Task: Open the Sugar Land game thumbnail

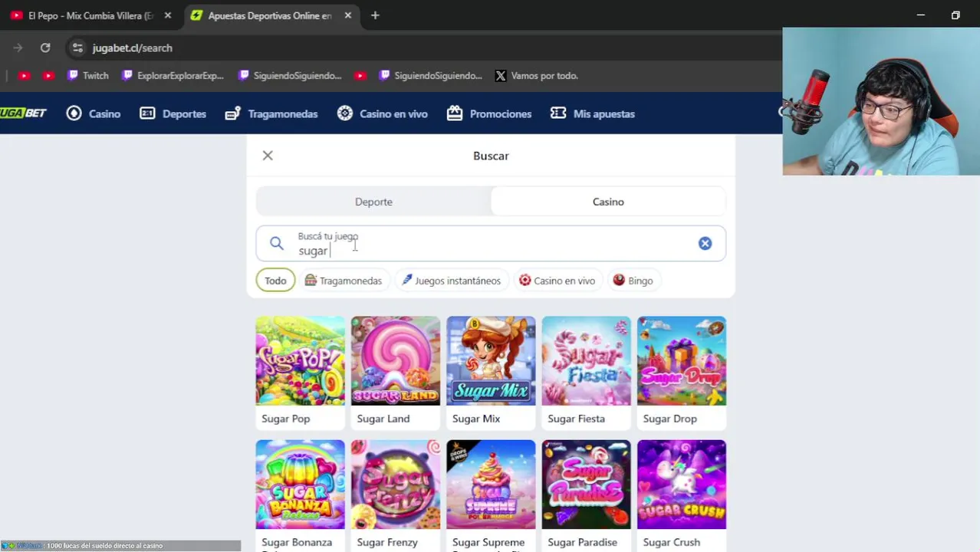Action: click(x=396, y=361)
